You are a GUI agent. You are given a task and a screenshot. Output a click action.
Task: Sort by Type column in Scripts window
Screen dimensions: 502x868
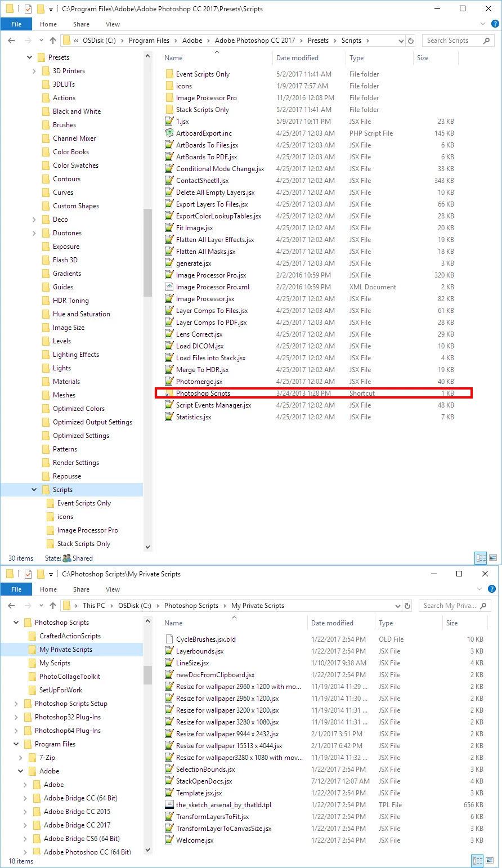pyautogui.click(x=379, y=58)
